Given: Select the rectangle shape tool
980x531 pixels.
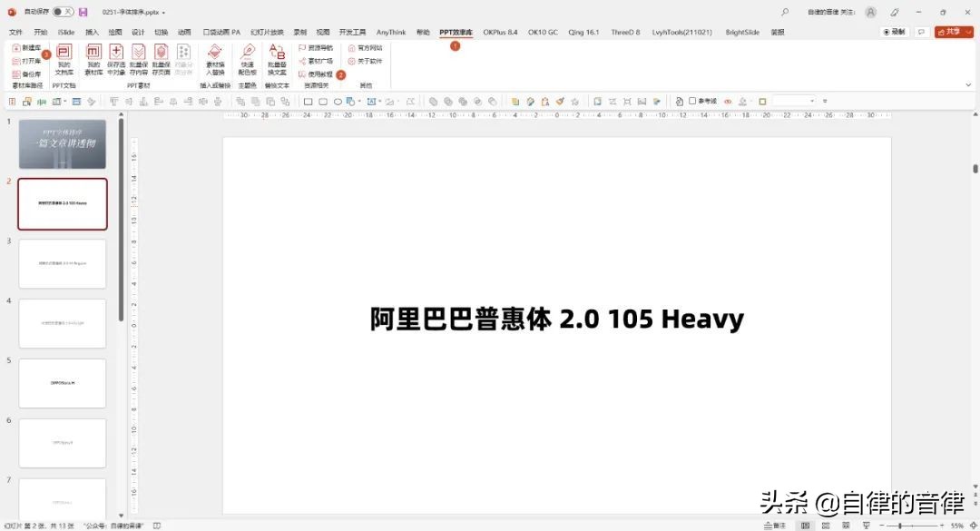Looking at the screenshot, I should 309,102.
